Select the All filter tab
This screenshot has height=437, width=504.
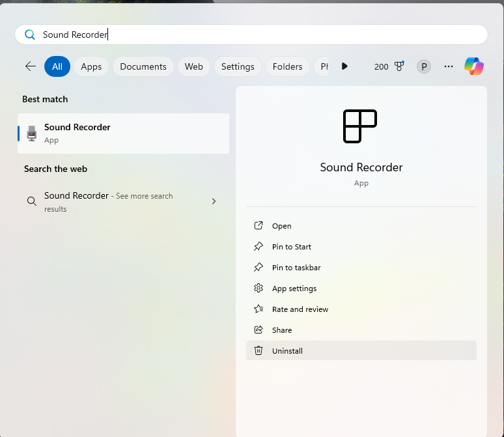point(57,66)
